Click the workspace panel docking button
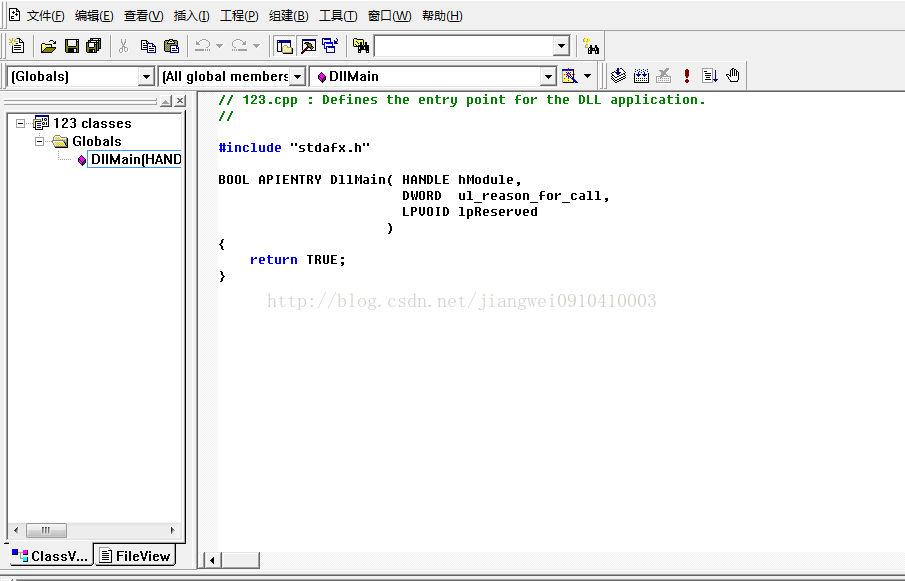Screen dimensions: 905x581 click(x=166, y=101)
